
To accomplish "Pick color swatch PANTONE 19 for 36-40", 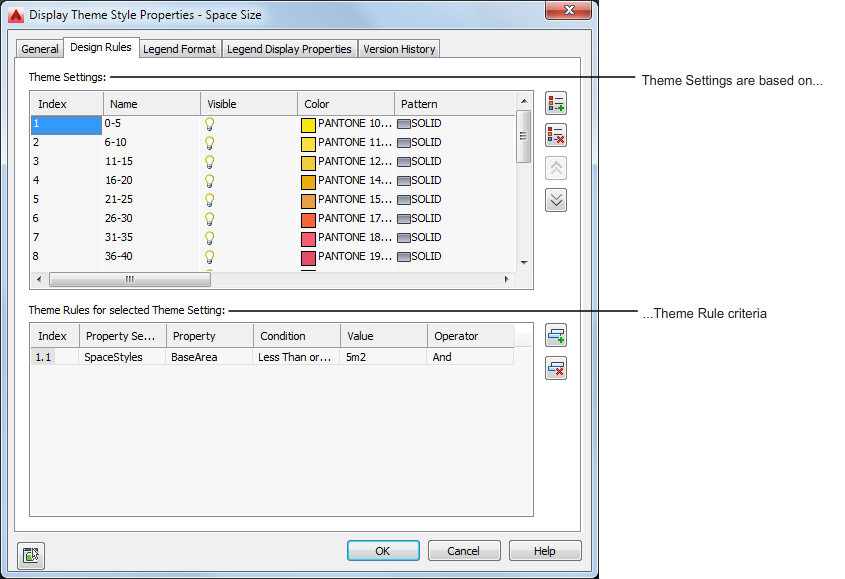I will [308, 258].
